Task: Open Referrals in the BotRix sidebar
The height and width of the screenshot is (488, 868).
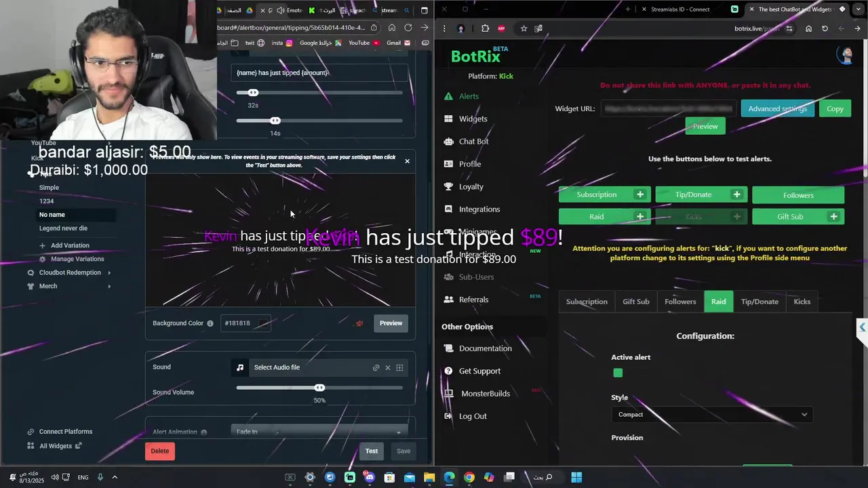Action: (x=473, y=300)
